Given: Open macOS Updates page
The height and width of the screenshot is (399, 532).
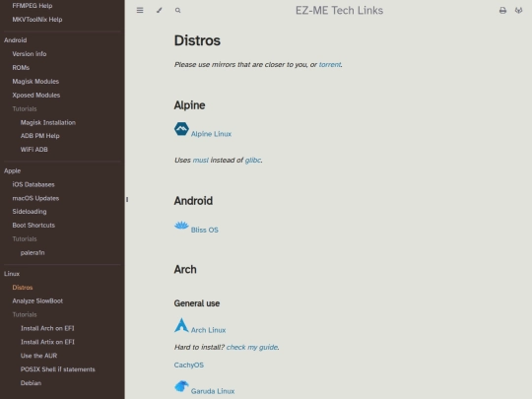Looking at the screenshot, I should pos(36,198).
